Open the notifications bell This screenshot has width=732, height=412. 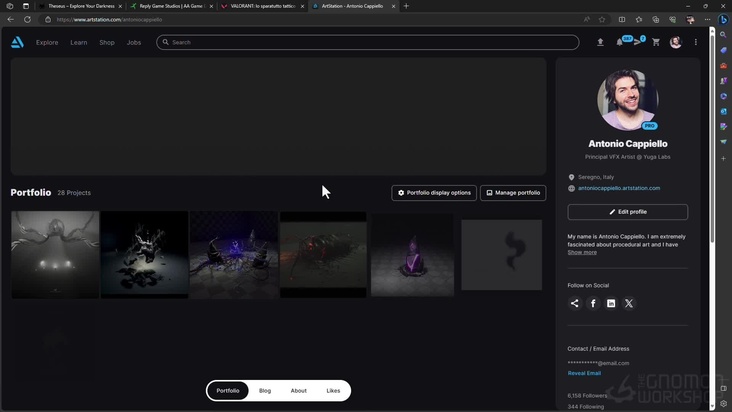[619, 42]
